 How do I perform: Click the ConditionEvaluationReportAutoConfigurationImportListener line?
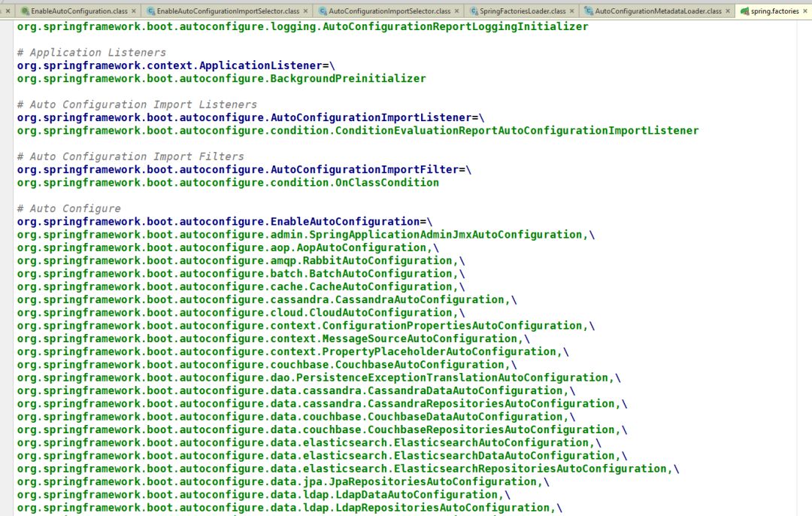coord(358,130)
